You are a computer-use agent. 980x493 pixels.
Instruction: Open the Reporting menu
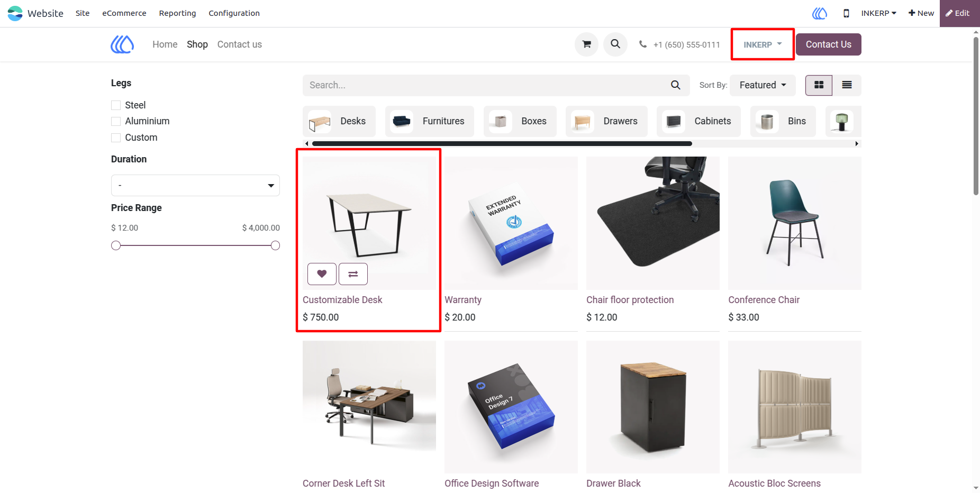[x=177, y=13]
